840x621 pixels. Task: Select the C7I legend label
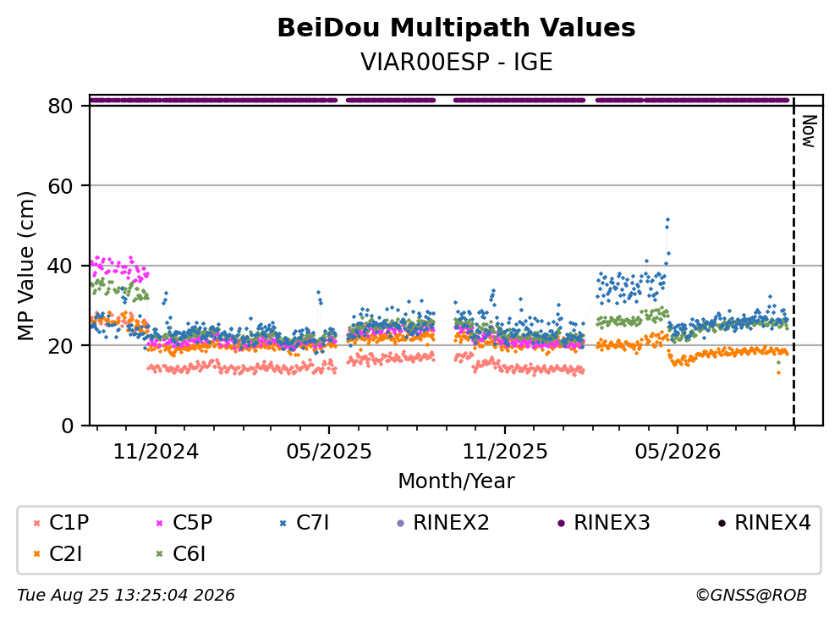pos(313,522)
